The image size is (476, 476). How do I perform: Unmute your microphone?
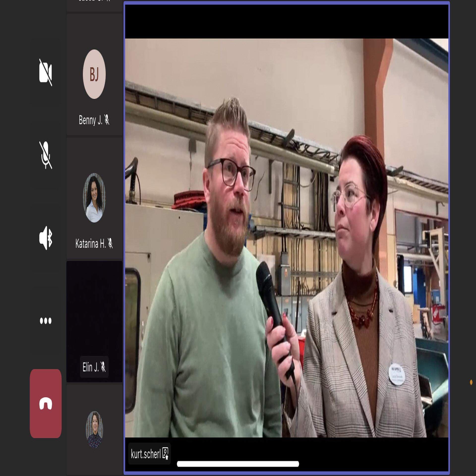46,155
